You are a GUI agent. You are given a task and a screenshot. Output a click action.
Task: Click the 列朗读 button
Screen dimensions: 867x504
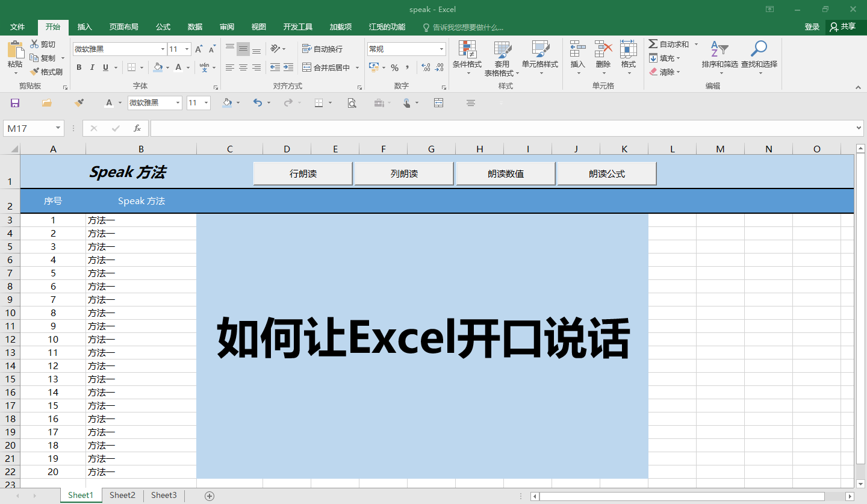404,173
